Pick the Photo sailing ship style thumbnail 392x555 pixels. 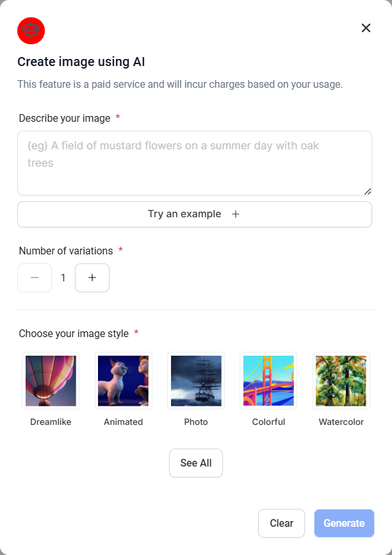[x=196, y=381]
